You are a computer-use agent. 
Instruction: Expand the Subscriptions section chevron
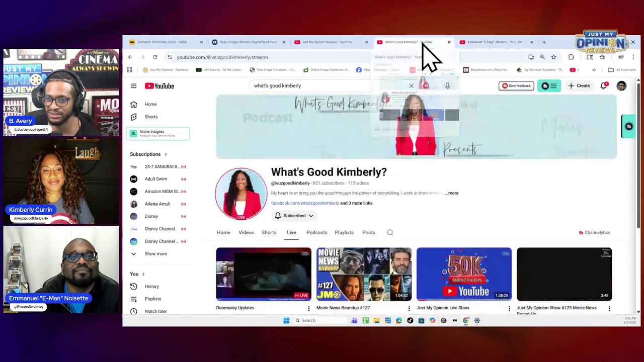(166, 154)
